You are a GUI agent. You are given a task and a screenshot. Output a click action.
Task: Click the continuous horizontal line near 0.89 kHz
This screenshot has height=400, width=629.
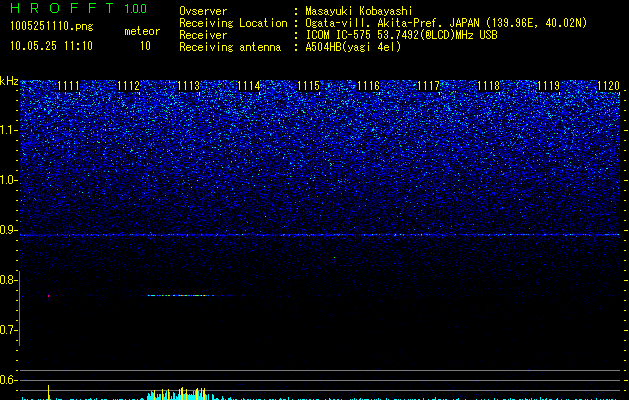(320, 235)
